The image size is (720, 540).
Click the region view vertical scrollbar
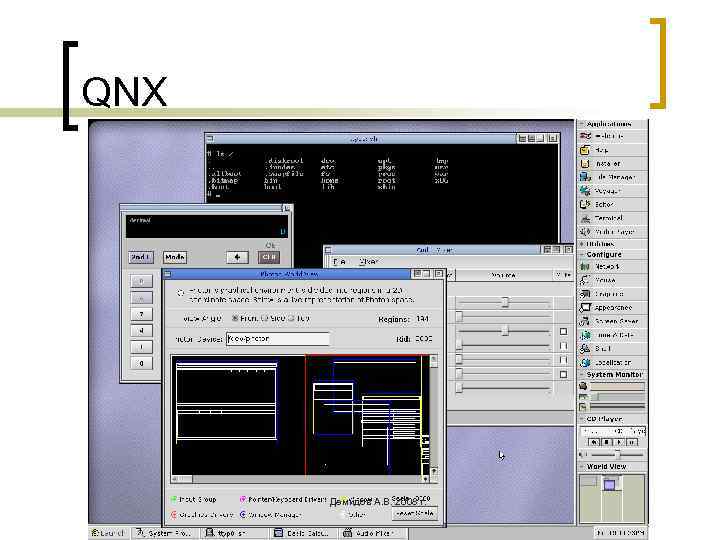[x=433, y=416]
